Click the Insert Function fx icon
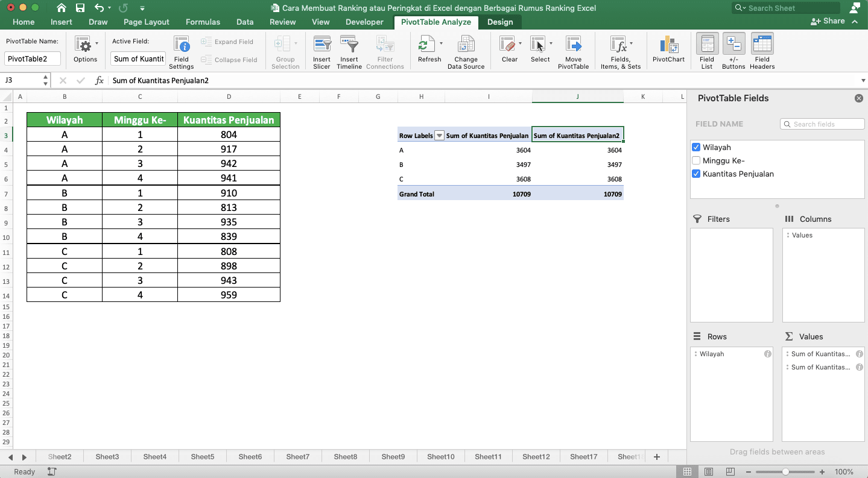 tap(100, 80)
